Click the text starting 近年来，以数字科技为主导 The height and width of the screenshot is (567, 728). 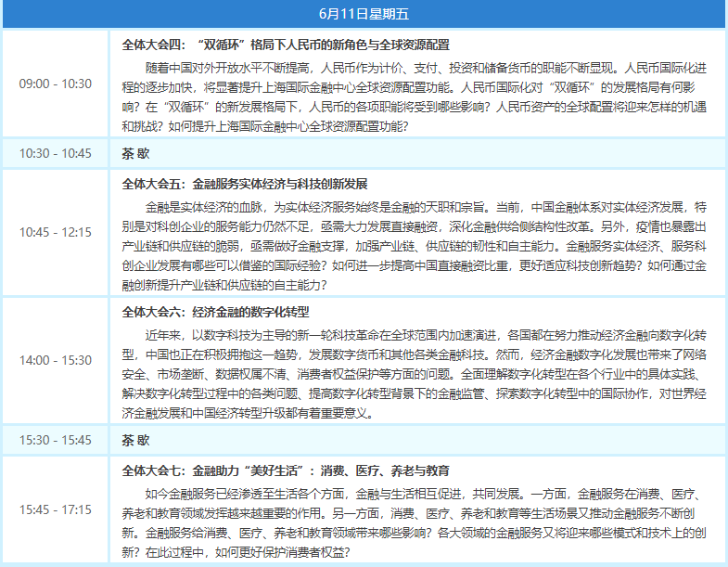click(213, 334)
